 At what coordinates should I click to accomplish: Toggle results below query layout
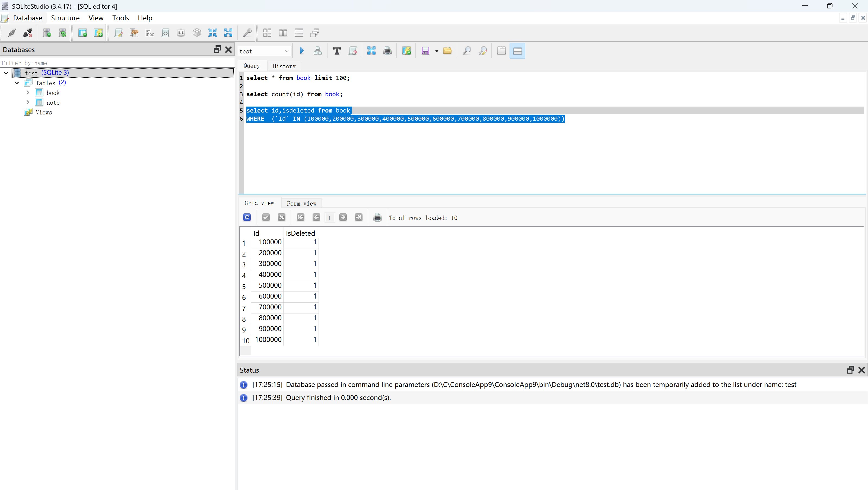click(517, 51)
